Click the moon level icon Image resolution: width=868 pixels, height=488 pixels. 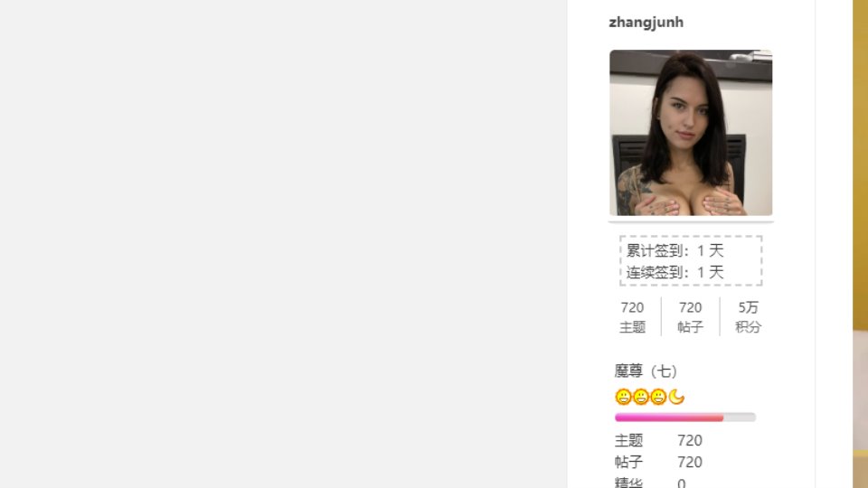click(676, 397)
